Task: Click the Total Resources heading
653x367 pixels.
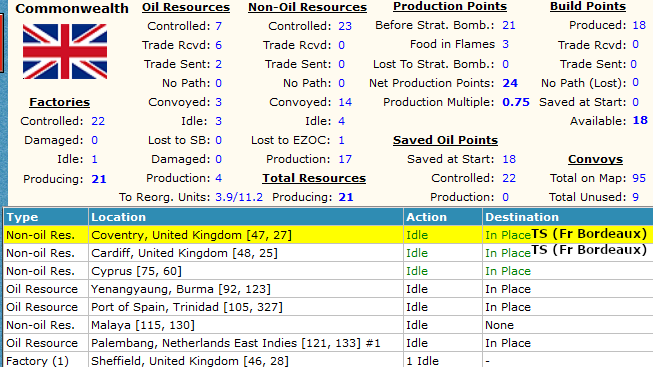Action: [314, 178]
